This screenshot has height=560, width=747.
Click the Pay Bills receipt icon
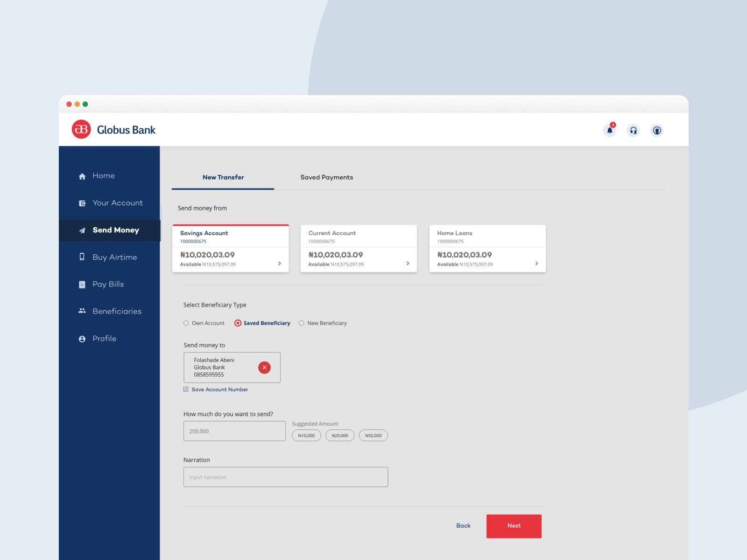(x=82, y=285)
